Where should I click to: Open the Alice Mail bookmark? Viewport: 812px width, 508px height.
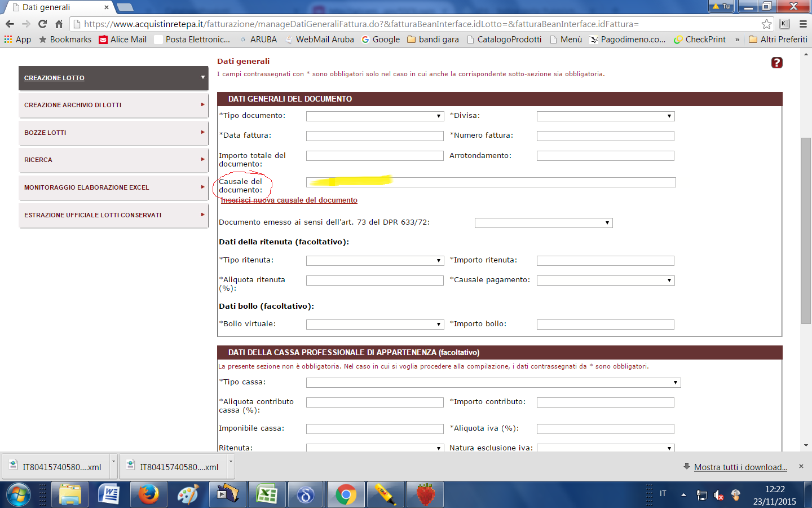click(122, 40)
